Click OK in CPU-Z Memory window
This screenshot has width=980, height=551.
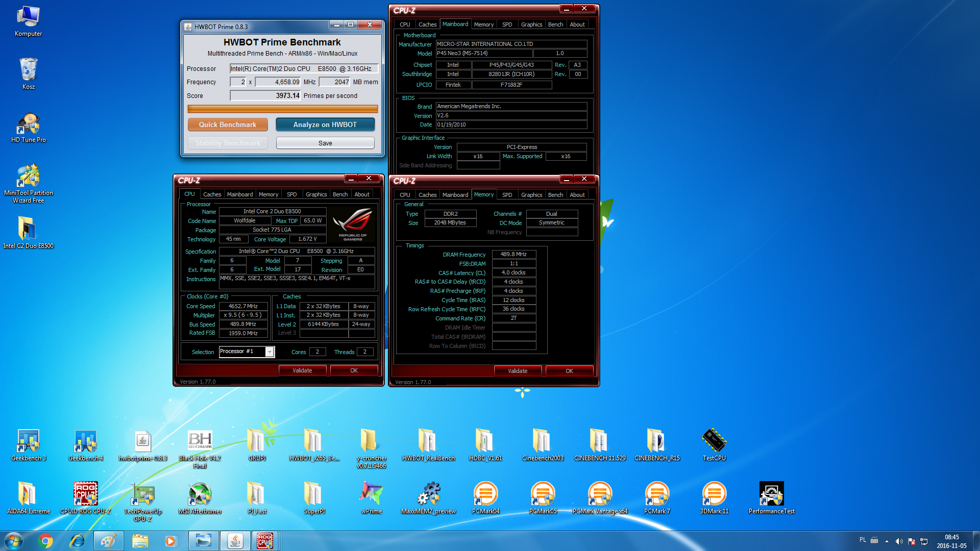(x=569, y=371)
